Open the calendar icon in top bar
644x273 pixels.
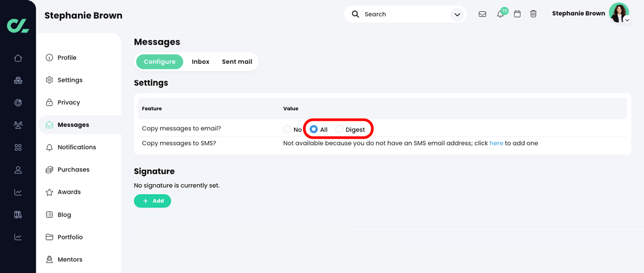tap(518, 14)
